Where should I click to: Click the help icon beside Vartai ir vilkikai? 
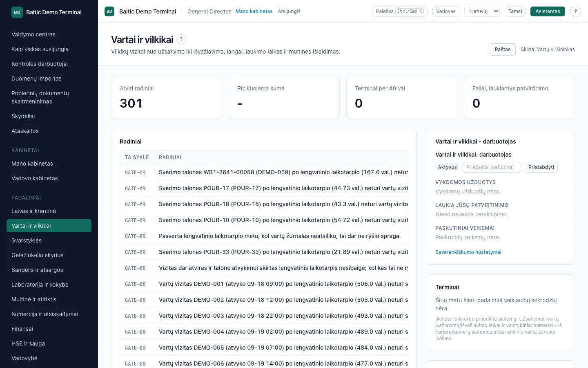[x=181, y=39]
